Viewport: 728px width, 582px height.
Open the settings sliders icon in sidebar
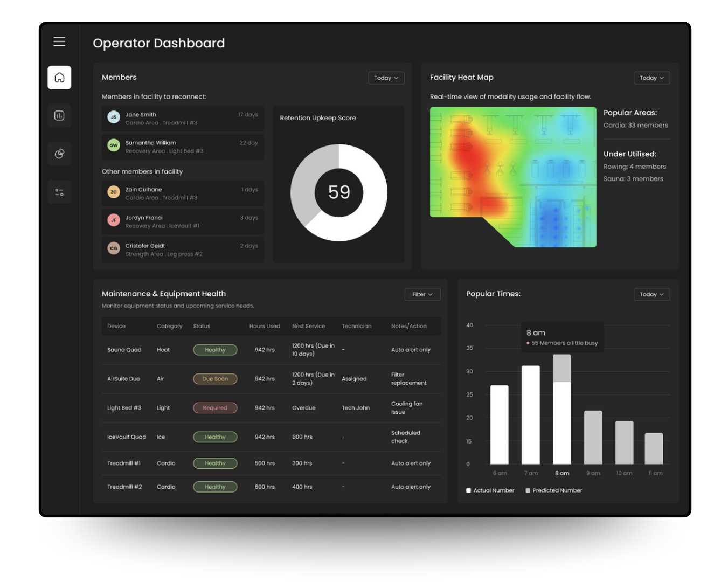point(59,192)
